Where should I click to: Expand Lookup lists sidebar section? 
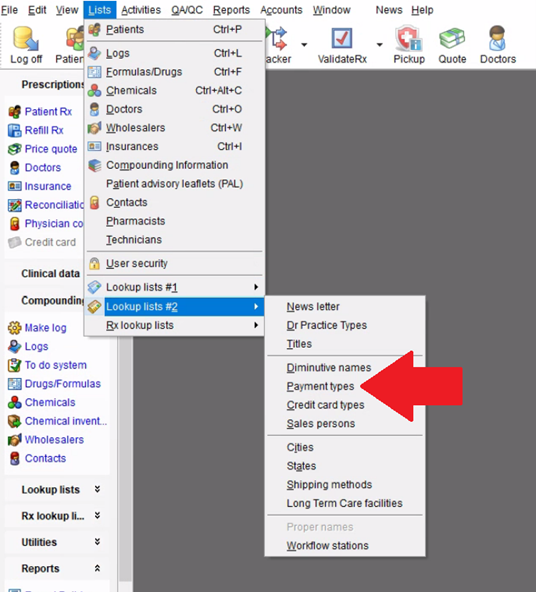point(97,489)
